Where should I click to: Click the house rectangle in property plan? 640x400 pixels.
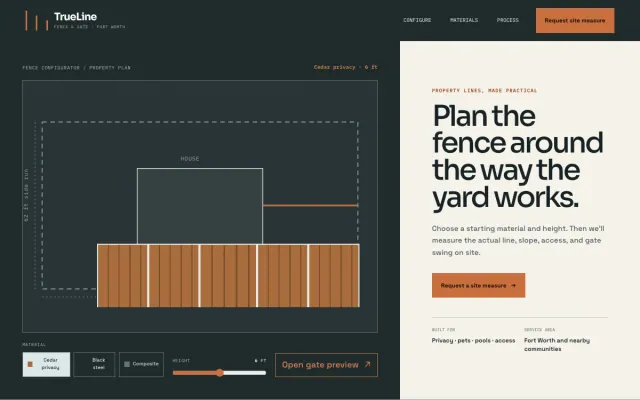coord(200,206)
